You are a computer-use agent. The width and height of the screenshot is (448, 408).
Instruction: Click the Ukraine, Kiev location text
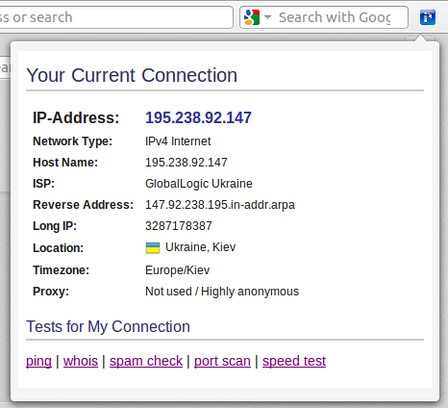(201, 247)
